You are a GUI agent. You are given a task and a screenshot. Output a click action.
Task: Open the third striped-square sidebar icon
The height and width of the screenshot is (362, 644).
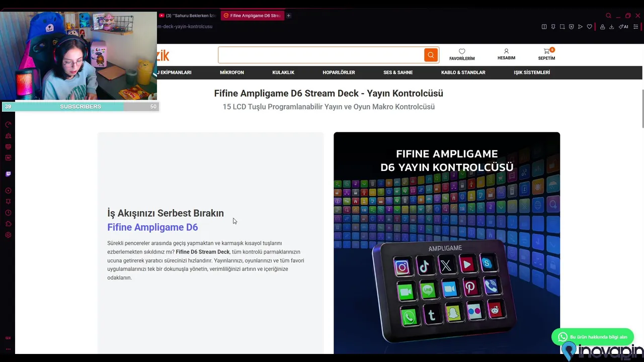coord(8,147)
